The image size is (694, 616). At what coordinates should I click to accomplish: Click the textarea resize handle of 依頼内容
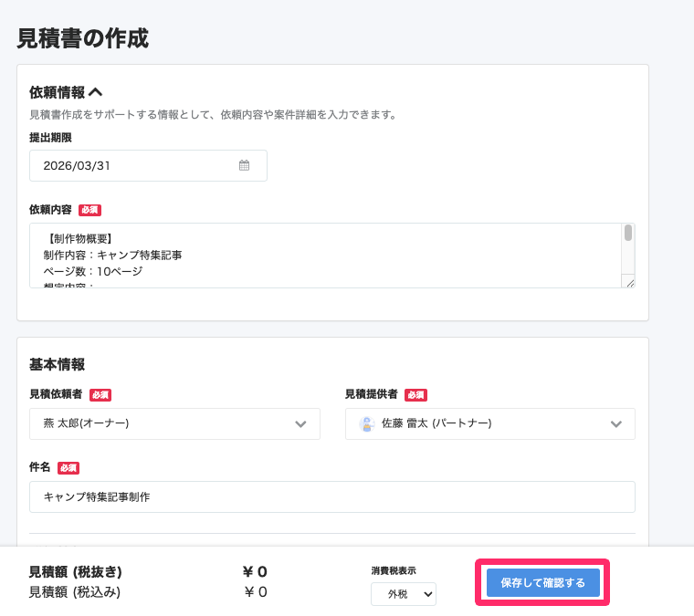click(630, 283)
